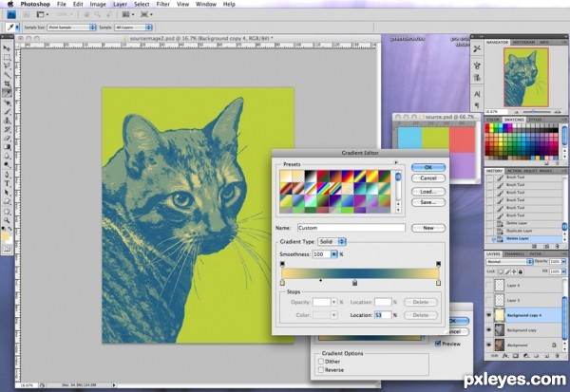Viewport: 570px width, 392px height.
Task: Select the Crop tool
Action: [7, 84]
